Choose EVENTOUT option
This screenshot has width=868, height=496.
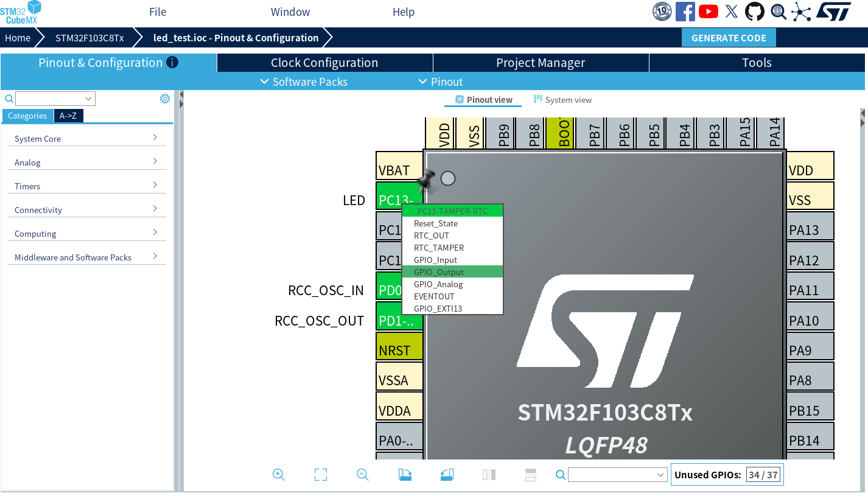tap(453, 296)
